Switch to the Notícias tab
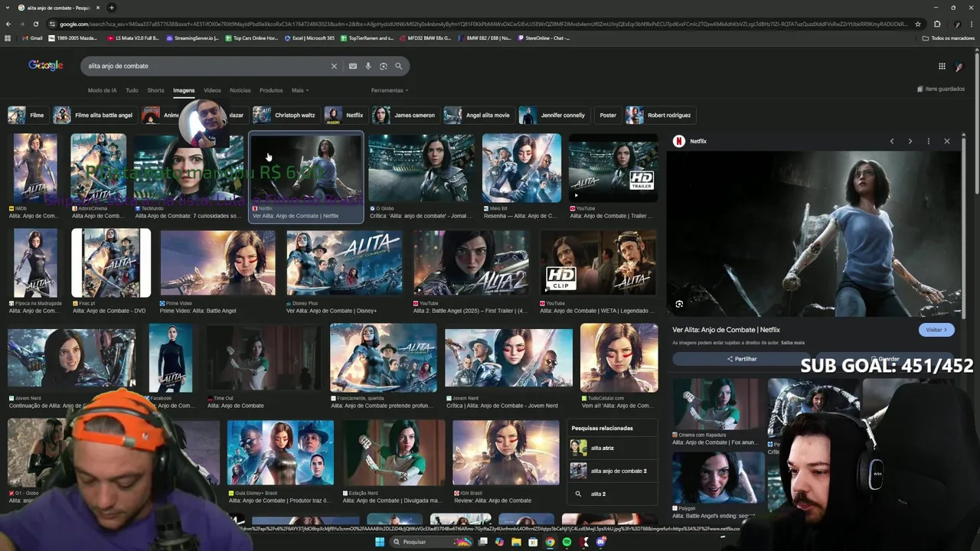Viewport: 980px width, 551px height. (x=240, y=90)
